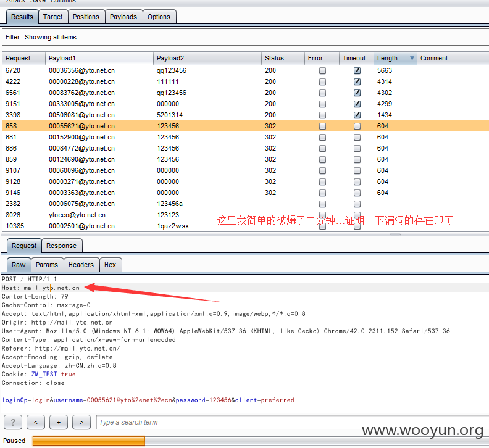Select row with payload 00506081@yto.net.cn

click(x=246, y=115)
